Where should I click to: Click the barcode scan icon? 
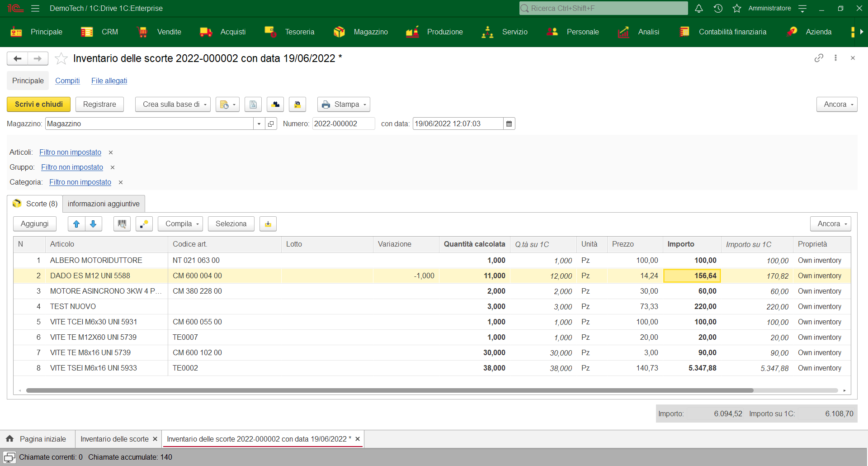122,224
